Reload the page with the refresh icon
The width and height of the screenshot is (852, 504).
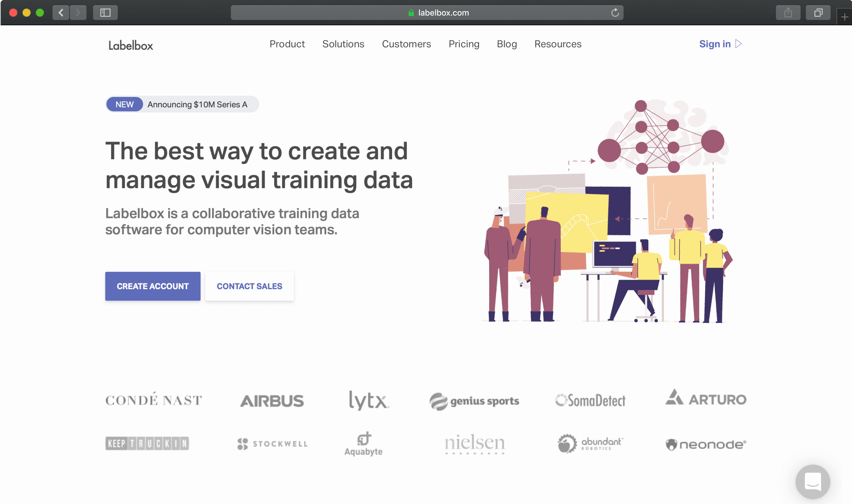615,13
